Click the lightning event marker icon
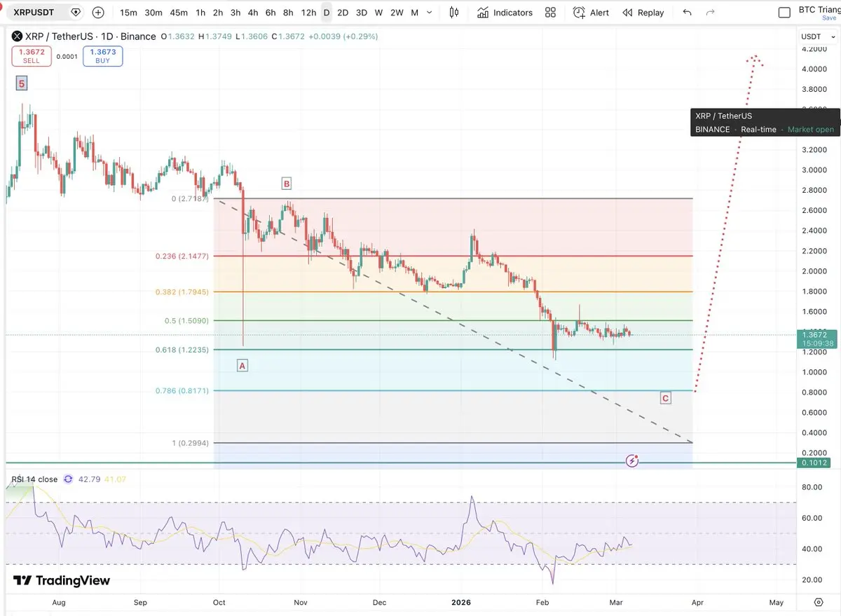The image size is (841, 616). tap(632, 460)
